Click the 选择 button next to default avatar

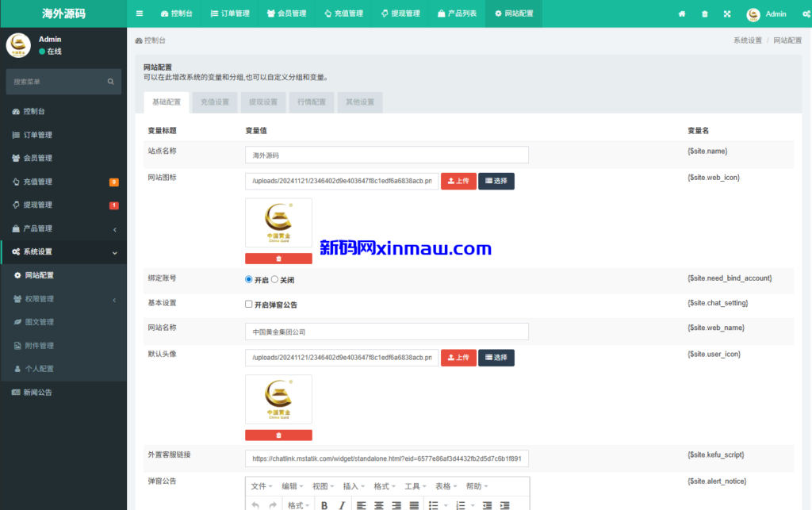coord(496,357)
